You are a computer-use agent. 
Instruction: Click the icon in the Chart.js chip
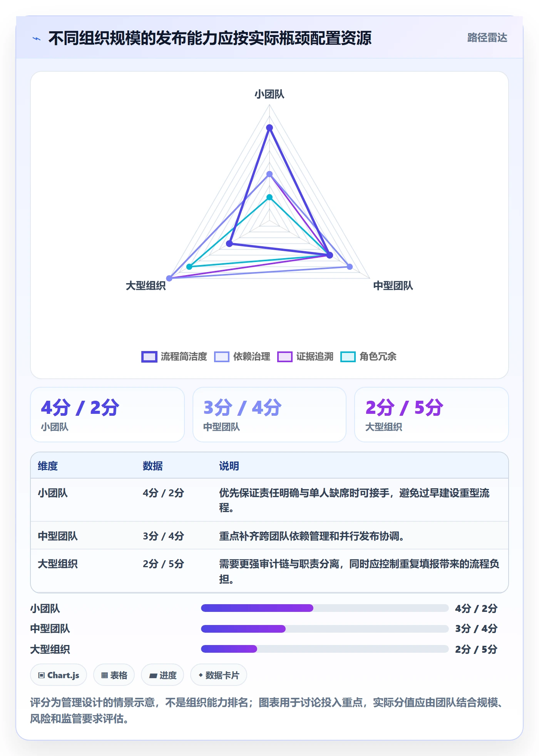42,675
